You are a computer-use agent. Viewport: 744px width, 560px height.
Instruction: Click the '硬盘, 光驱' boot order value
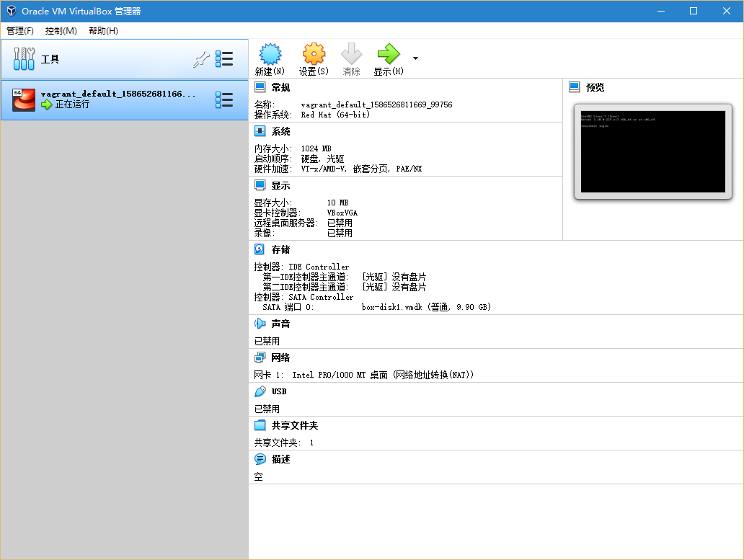click(323, 159)
